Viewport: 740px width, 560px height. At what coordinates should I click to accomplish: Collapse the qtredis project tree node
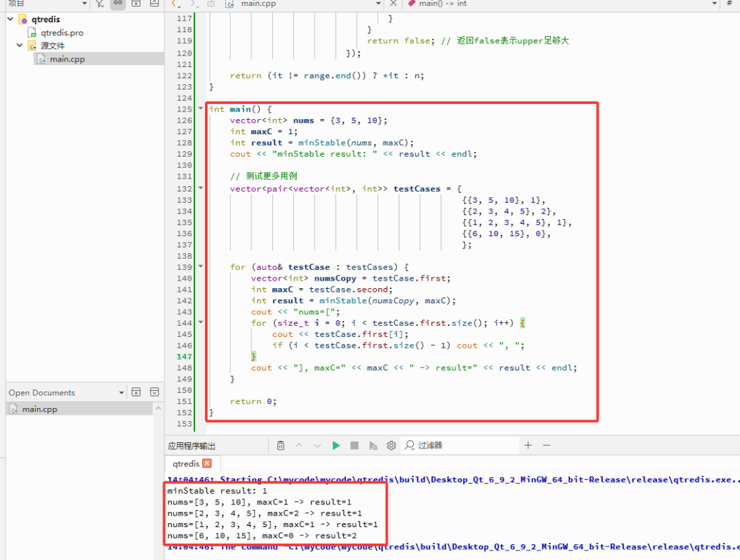click(10, 19)
